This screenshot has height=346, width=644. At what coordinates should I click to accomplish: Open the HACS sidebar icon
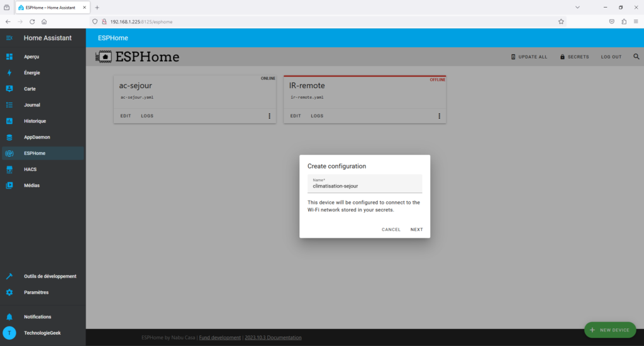(9, 169)
